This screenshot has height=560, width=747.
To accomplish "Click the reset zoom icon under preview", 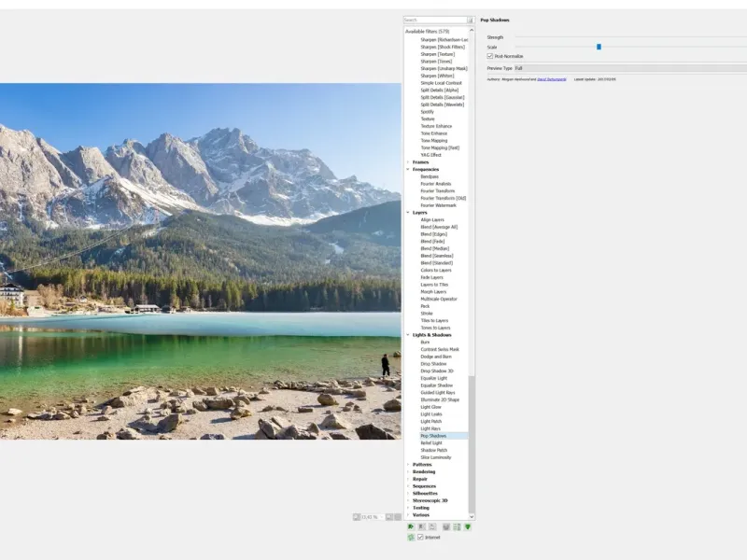I will pos(398,517).
